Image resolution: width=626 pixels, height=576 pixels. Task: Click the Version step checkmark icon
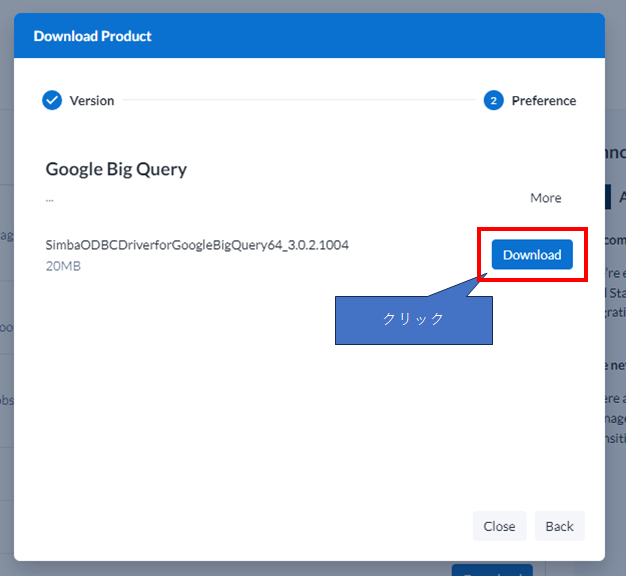pyautogui.click(x=52, y=100)
